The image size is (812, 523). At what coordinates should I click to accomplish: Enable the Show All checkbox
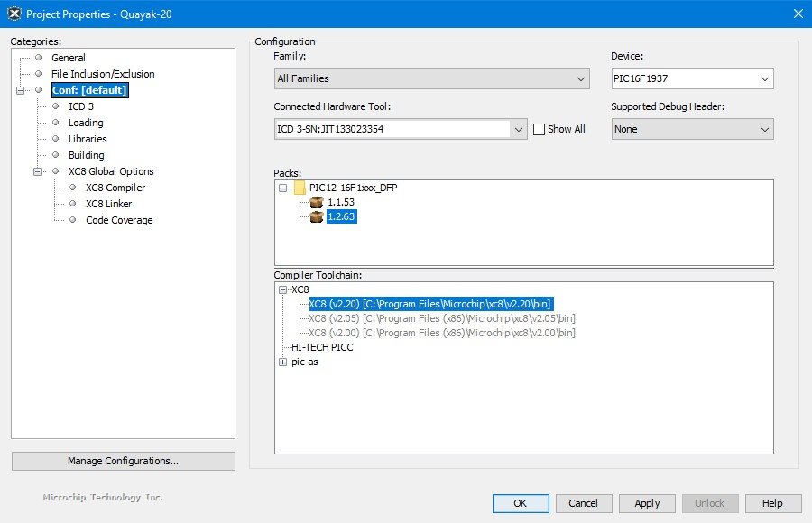540,129
